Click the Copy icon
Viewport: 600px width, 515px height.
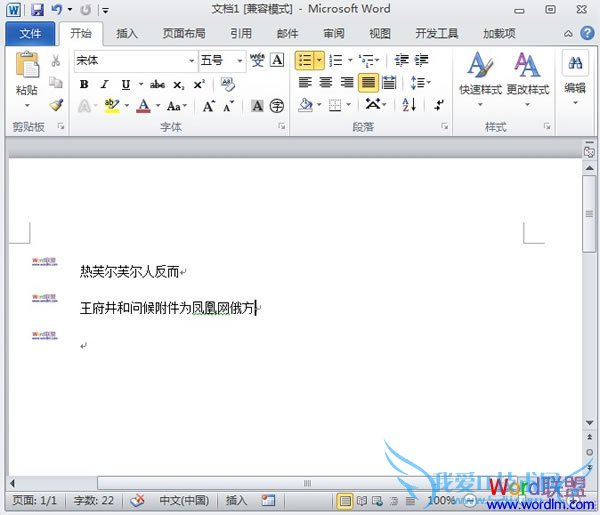[56, 82]
